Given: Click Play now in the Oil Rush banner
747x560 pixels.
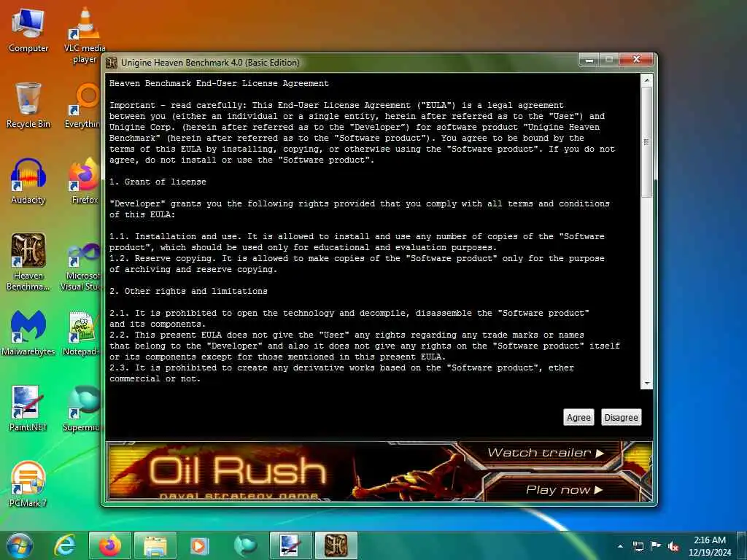Looking at the screenshot, I should (564, 489).
